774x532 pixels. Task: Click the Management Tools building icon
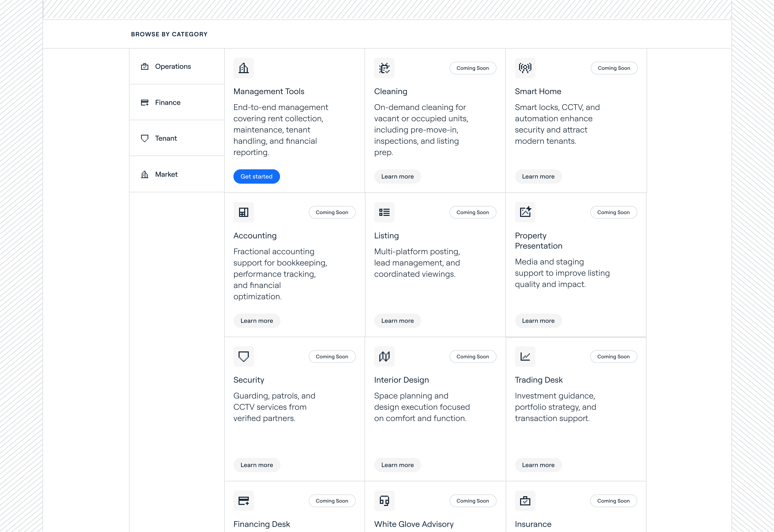click(x=243, y=68)
